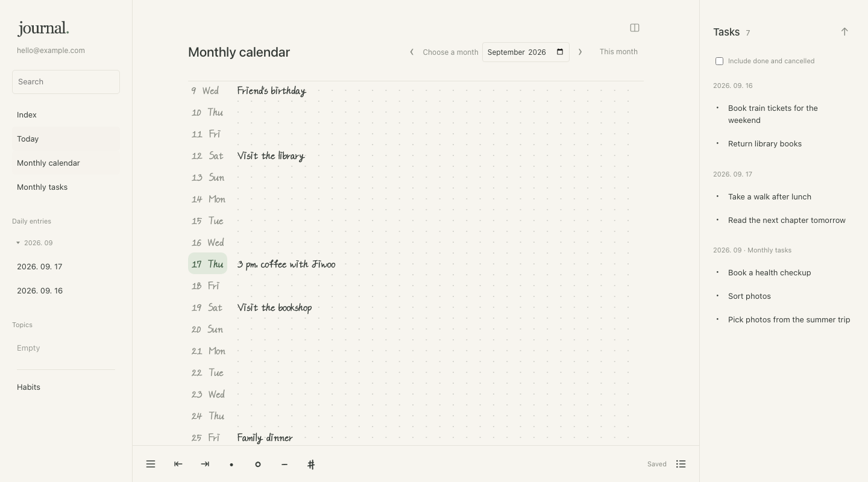Click the arrow icon beside Tasks heading
868x482 pixels.
pos(844,32)
